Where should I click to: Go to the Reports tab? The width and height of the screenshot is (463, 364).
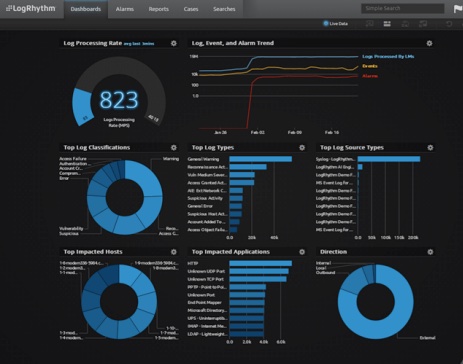pos(159,9)
